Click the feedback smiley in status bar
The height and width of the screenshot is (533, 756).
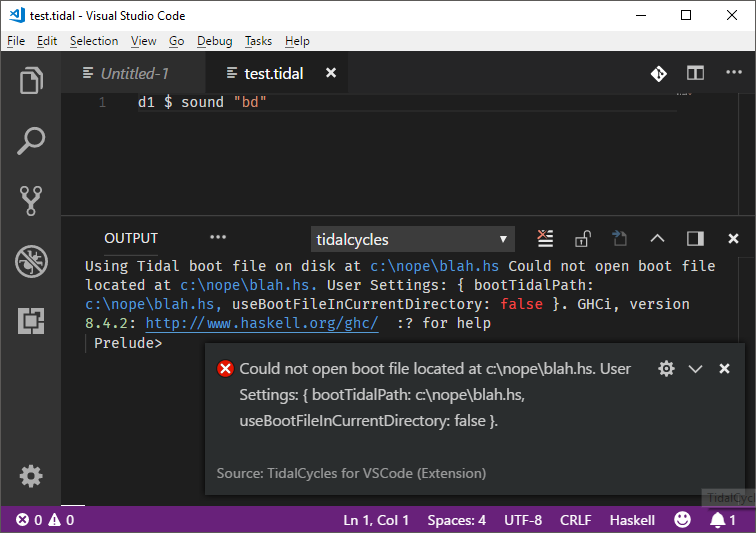click(682, 519)
